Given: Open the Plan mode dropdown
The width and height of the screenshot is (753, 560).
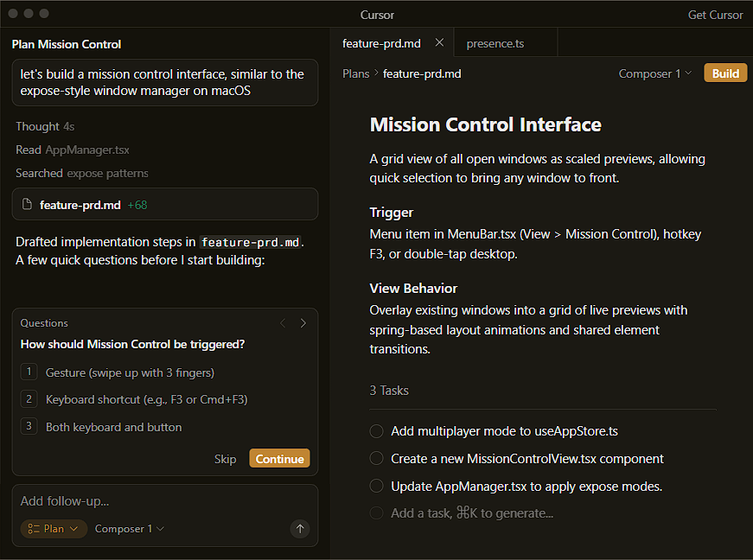Looking at the screenshot, I should pyautogui.click(x=54, y=529).
